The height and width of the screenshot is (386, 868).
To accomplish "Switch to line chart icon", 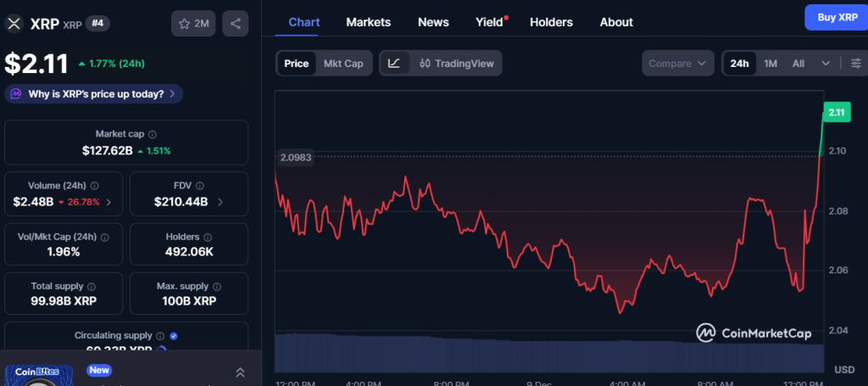I will (394, 63).
